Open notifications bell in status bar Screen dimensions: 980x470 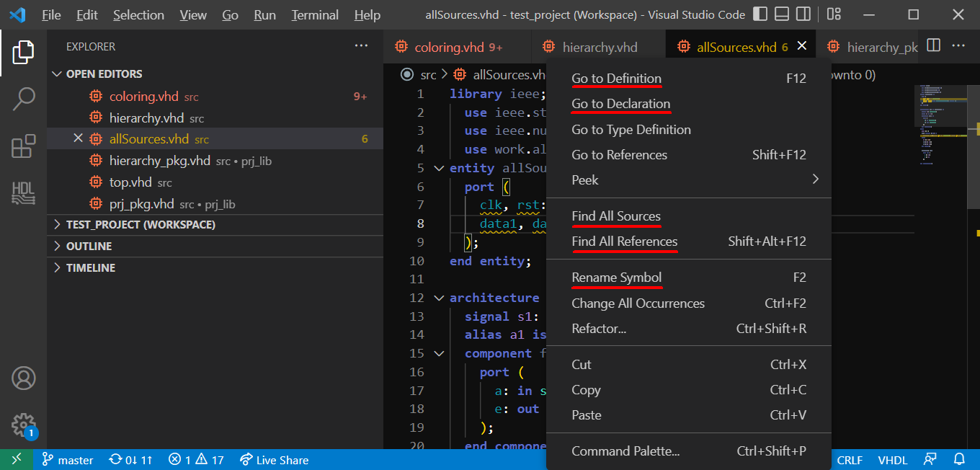coord(959,459)
